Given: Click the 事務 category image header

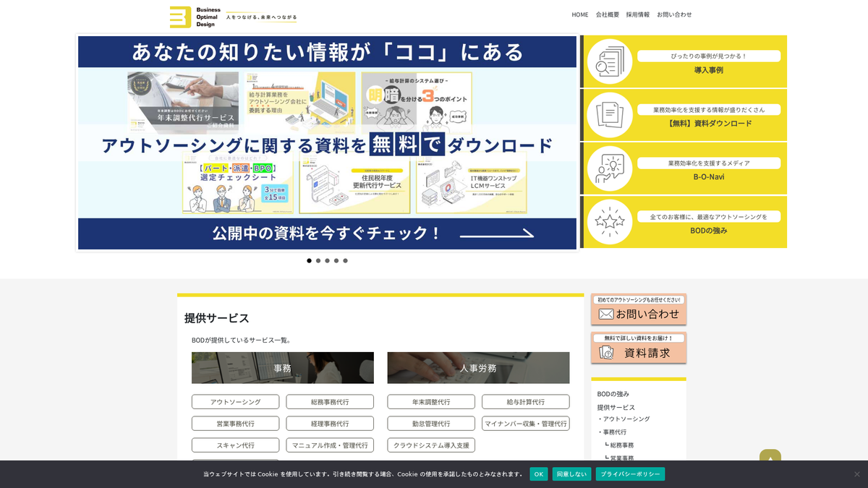Looking at the screenshot, I should [283, 368].
